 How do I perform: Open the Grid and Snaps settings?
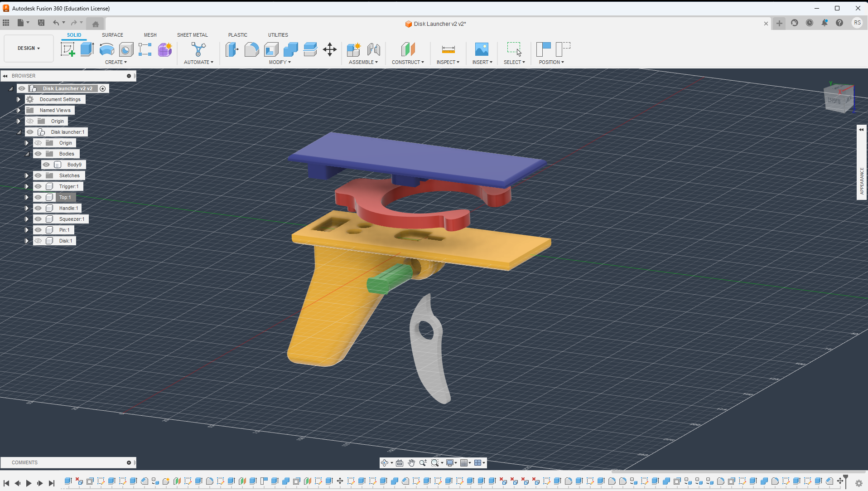tap(464, 463)
